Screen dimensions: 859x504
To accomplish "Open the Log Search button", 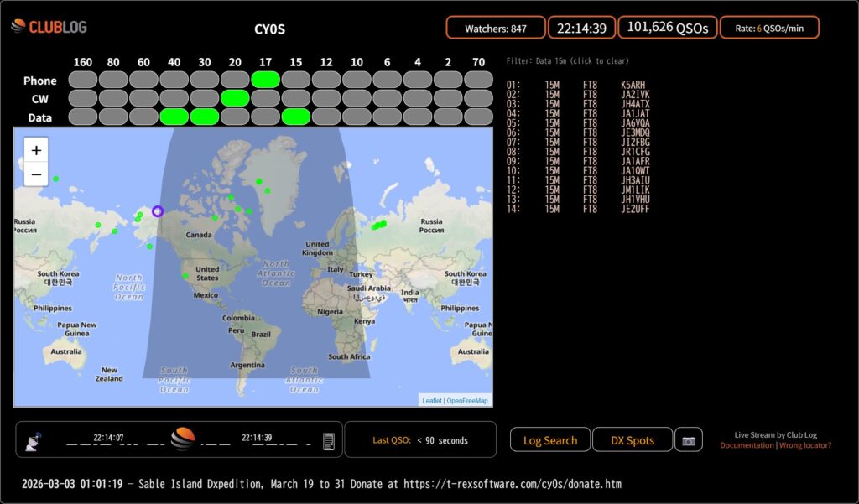I will click(550, 440).
